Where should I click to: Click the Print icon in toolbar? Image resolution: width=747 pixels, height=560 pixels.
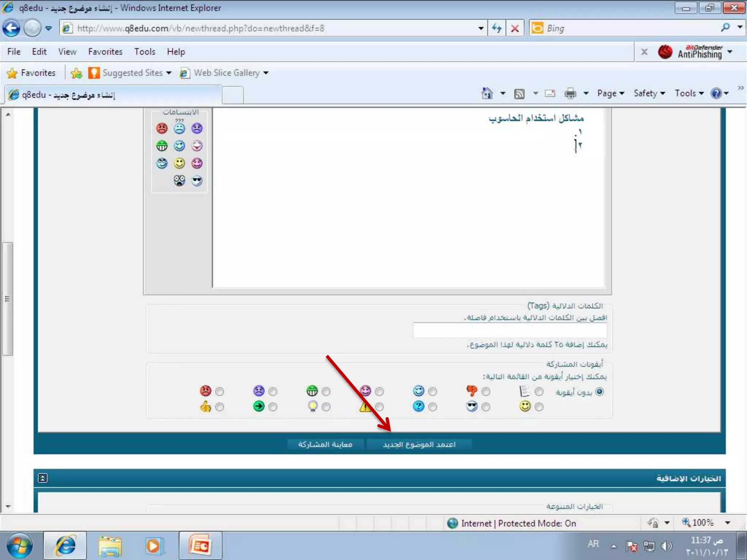click(x=570, y=94)
